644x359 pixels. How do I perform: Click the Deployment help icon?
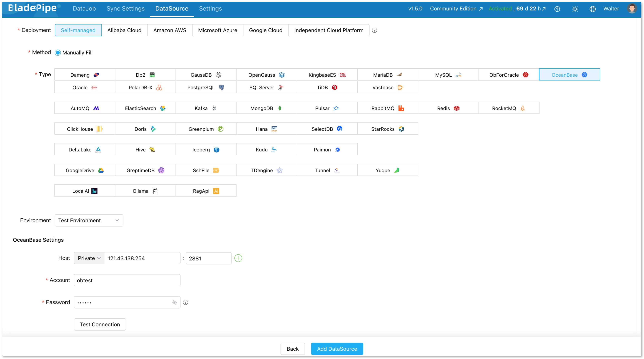[x=374, y=30]
